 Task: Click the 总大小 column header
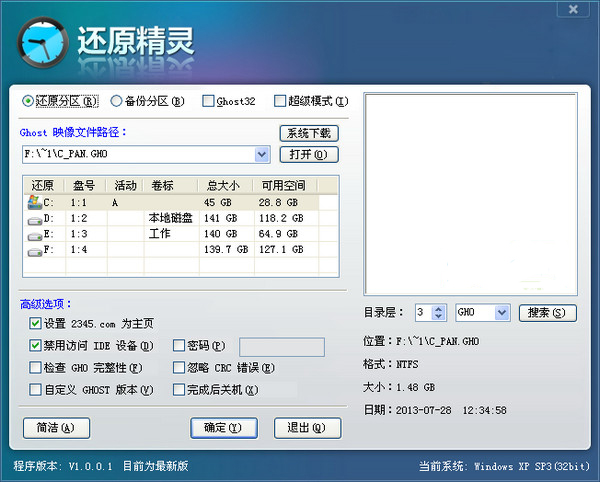[225, 186]
